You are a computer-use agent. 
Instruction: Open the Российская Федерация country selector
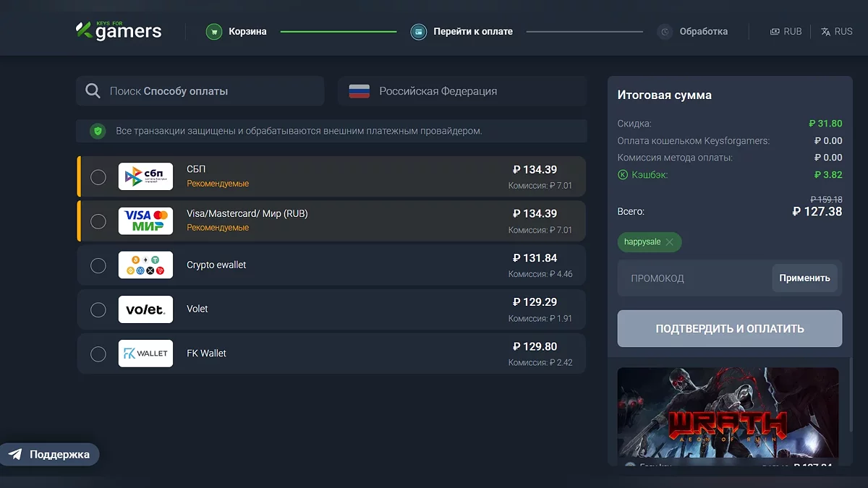click(x=461, y=91)
